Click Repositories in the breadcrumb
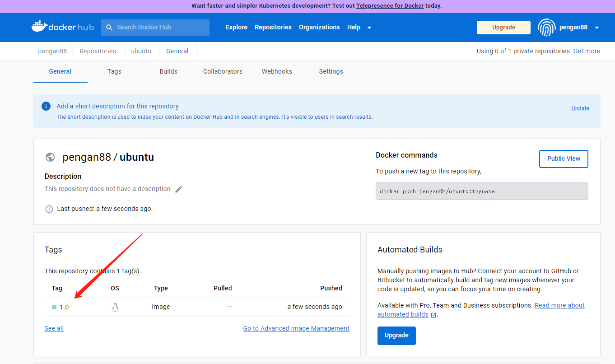The height and width of the screenshot is (364, 615). pyautogui.click(x=98, y=51)
